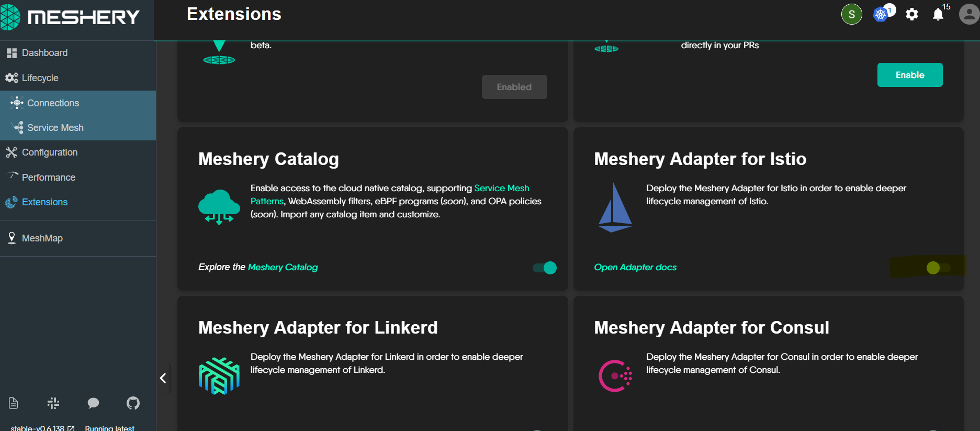Click the Extensions page title
The image size is (980, 431).
click(x=234, y=14)
